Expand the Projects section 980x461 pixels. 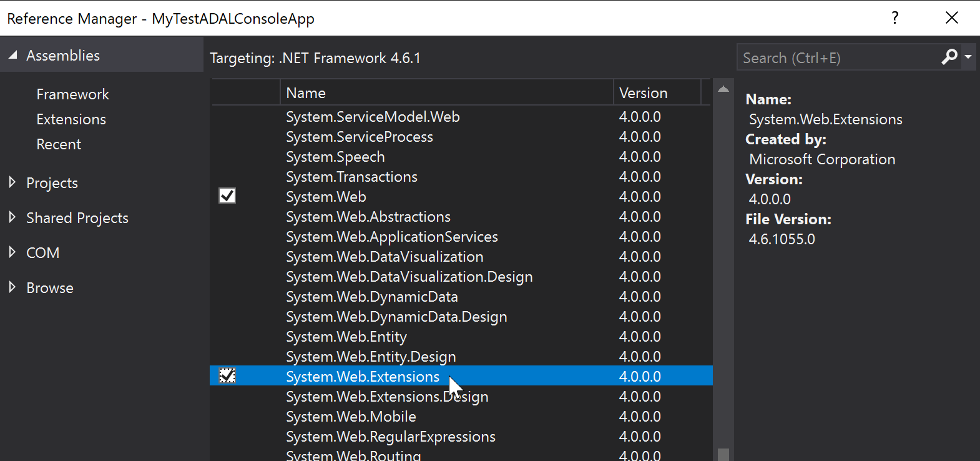click(x=12, y=182)
